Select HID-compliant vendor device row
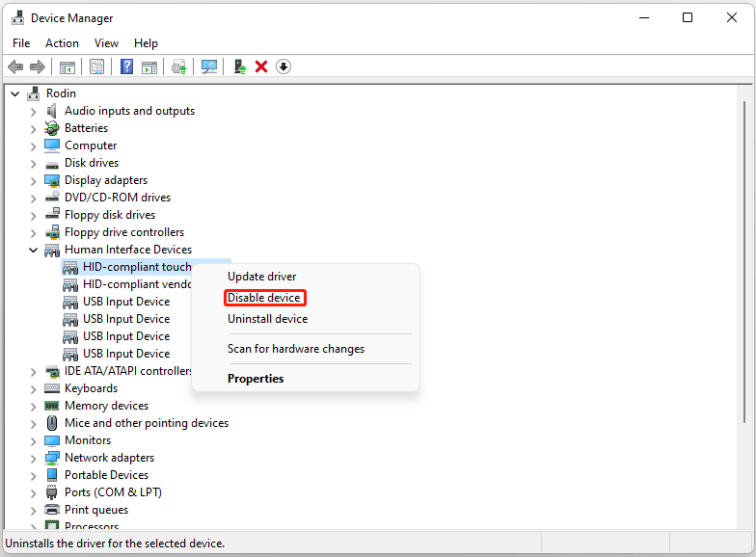 pyautogui.click(x=127, y=284)
